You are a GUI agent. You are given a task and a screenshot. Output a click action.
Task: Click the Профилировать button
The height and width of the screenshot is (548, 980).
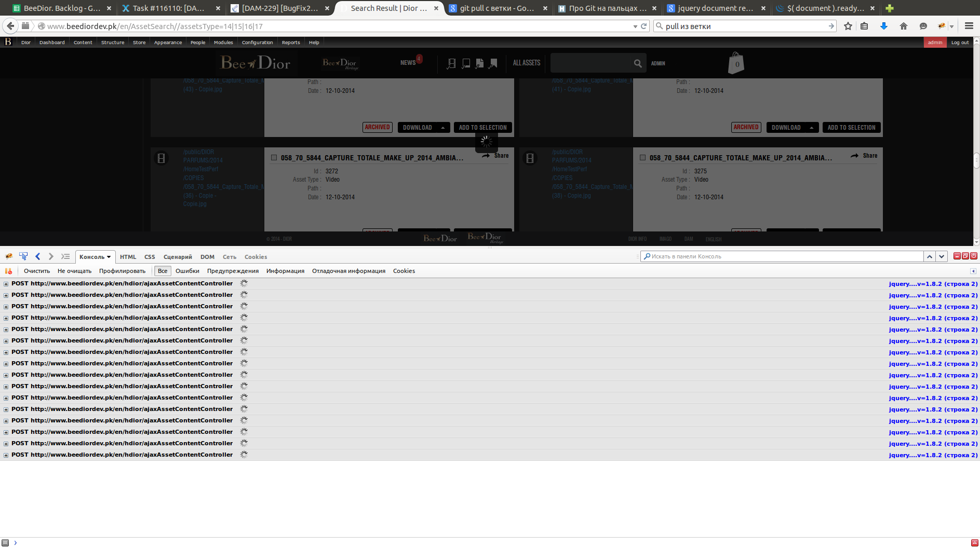[122, 271]
